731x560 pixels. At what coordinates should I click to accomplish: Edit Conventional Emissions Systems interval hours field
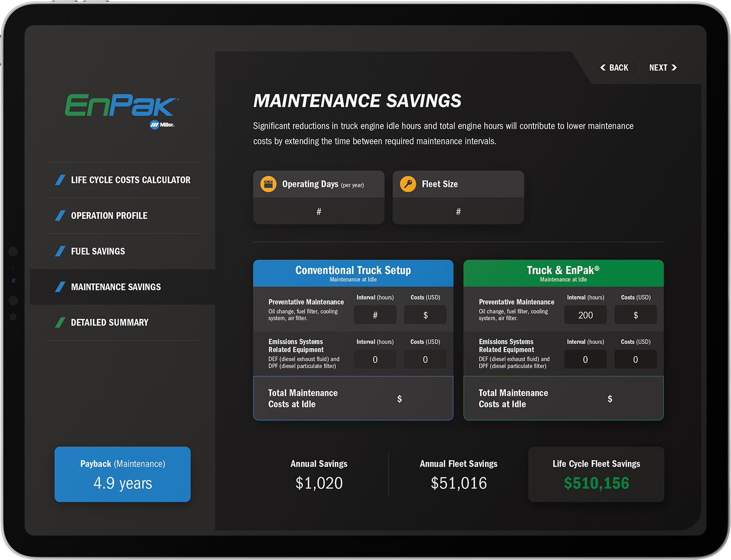(x=375, y=360)
